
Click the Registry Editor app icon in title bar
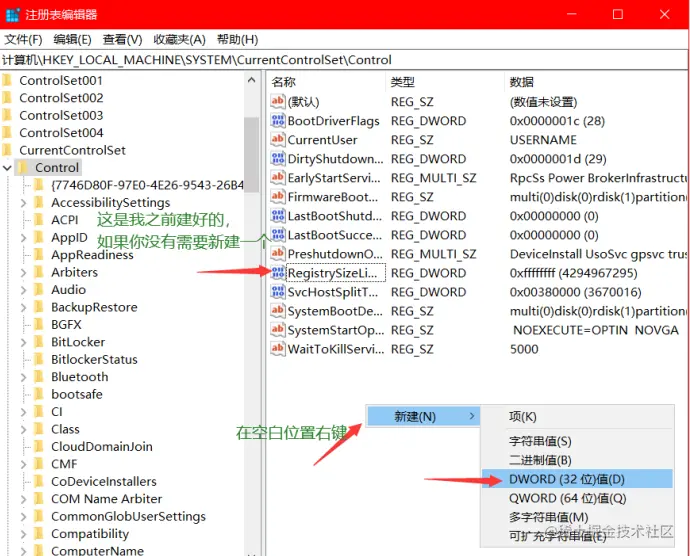(13, 15)
